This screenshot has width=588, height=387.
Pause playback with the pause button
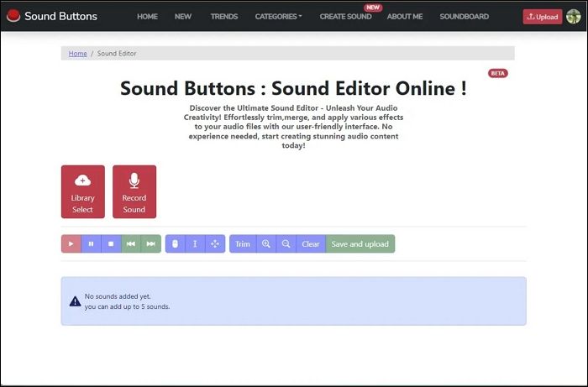(91, 244)
